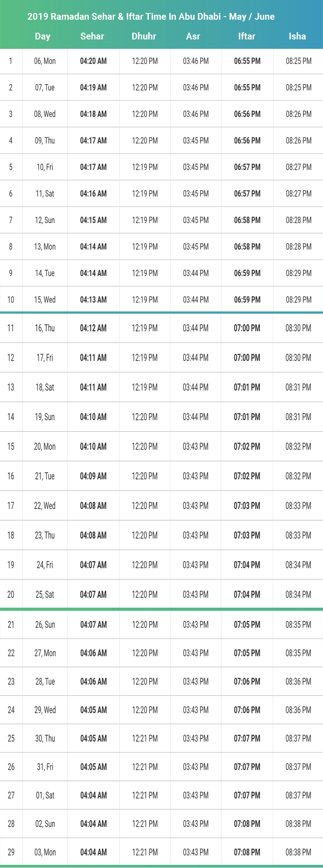Select the 31, Fri date cell
Image resolution: width=323 pixels, height=868 pixels.
pos(45,767)
